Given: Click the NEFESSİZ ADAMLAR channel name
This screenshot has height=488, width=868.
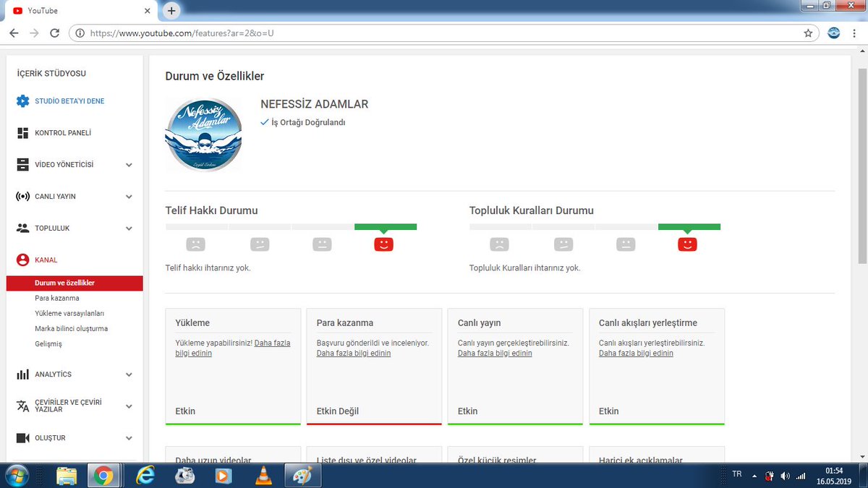Looking at the screenshot, I should click(x=315, y=104).
